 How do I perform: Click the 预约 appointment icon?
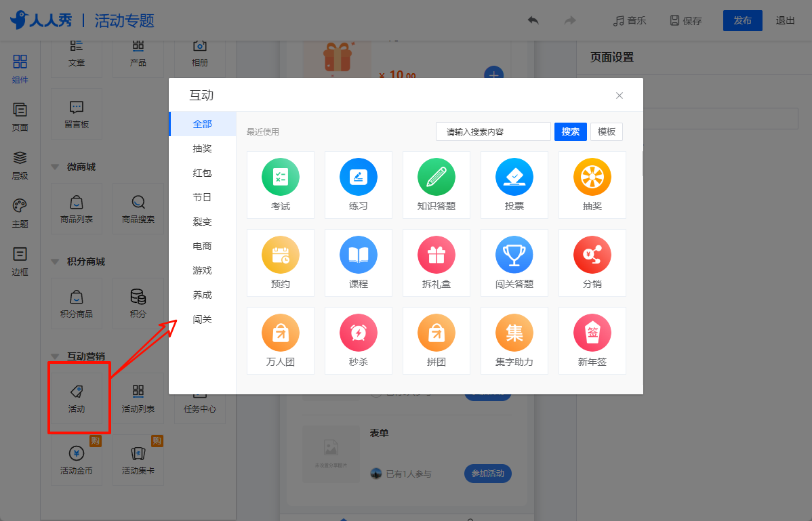280,255
